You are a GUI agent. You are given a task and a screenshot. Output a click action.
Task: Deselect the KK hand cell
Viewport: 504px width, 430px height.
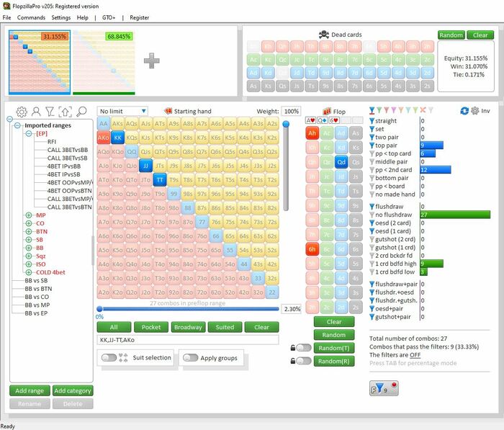[117, 138]
